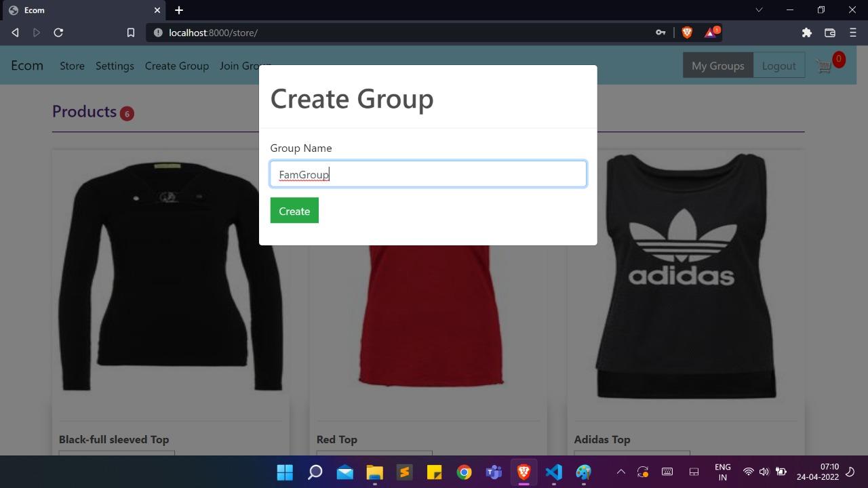
Task: Open a new browser tab
Action: click(179, 10)
